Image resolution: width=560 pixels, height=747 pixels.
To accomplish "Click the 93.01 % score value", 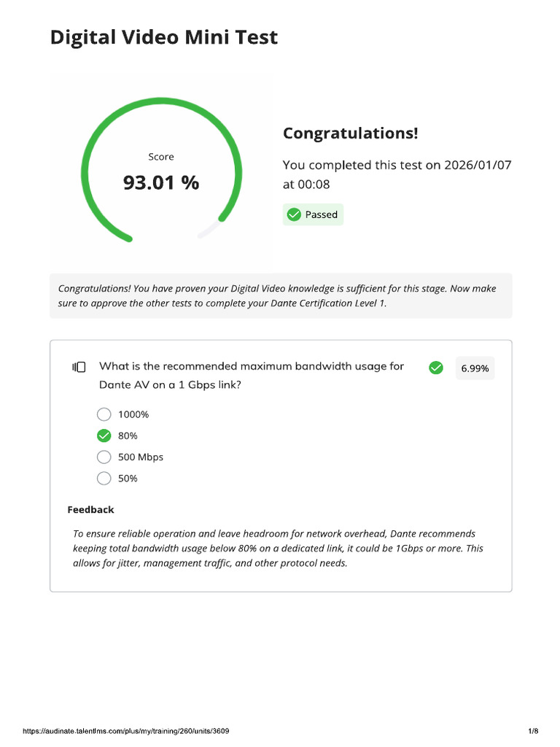I will [161, 182].
